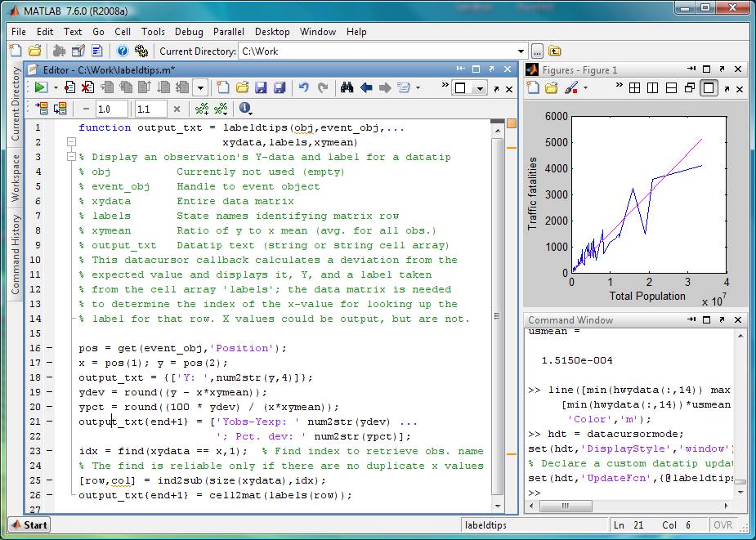Click the browse folder (...) button
The height and width of the screenshot is (540, 756).
537,51
